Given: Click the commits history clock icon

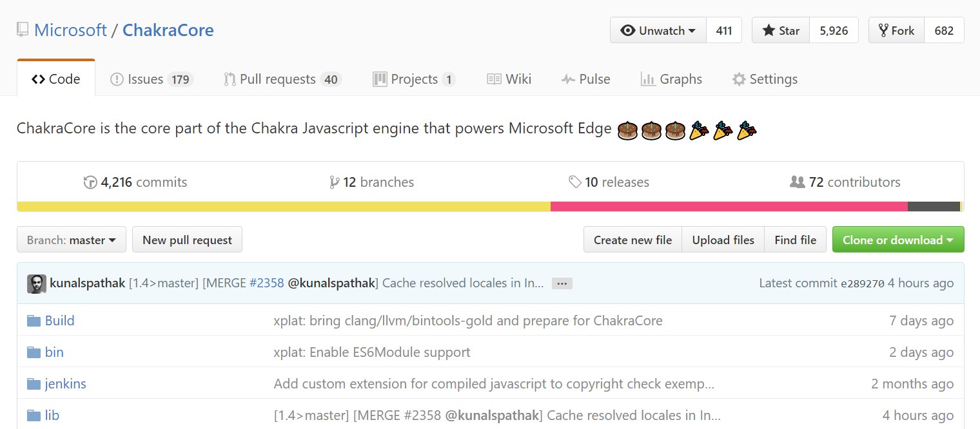Looking at the screenshot, I should click(90, 182).
